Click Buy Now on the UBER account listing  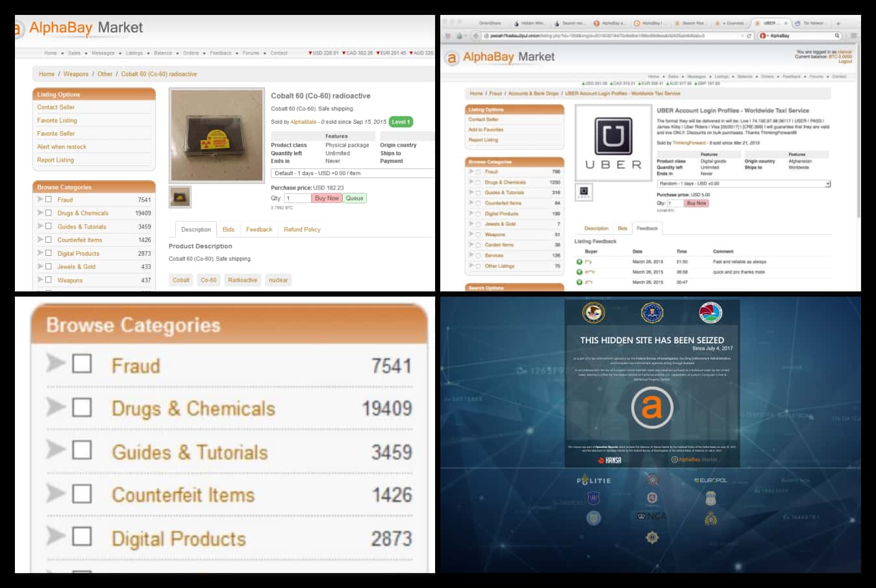point(696,203)
